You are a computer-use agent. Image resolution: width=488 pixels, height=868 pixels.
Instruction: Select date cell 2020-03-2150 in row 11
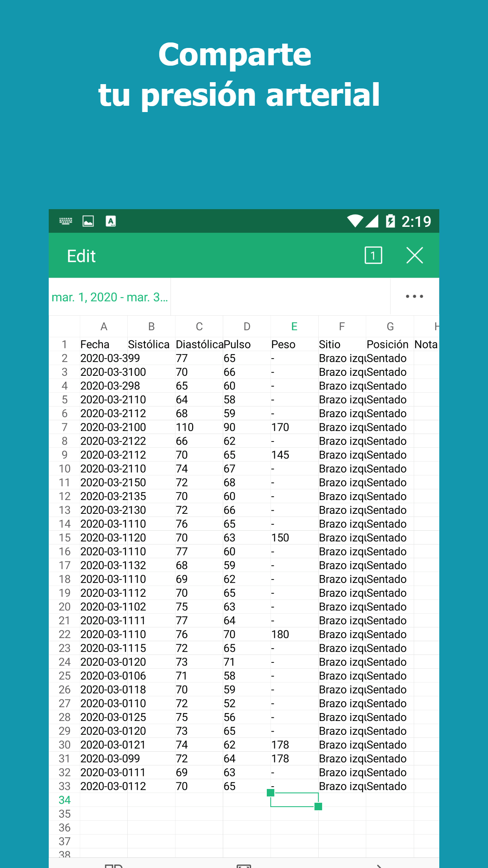(x=104, y=482)
